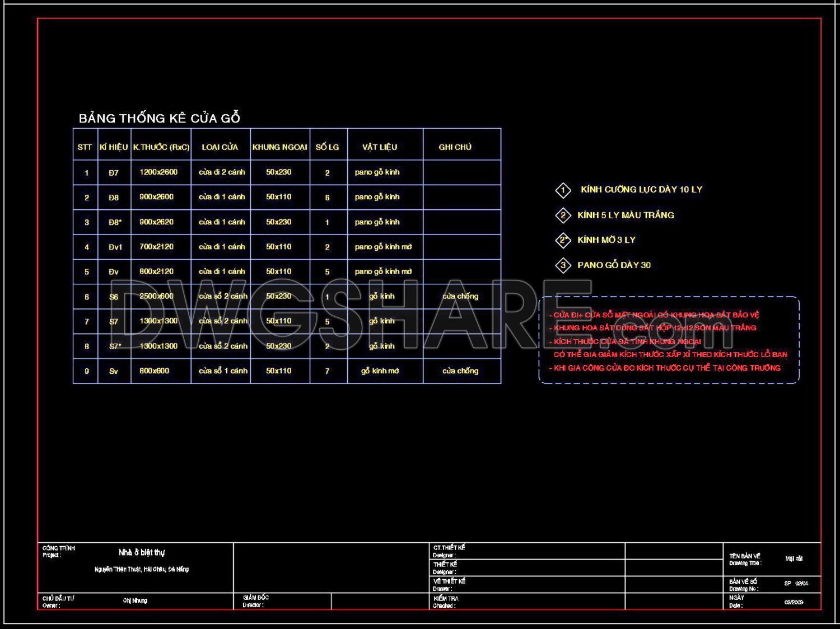Click the diamond marker numbered 1
The width and height of the screenshot is (840, 629).
[x=563, y=190]
